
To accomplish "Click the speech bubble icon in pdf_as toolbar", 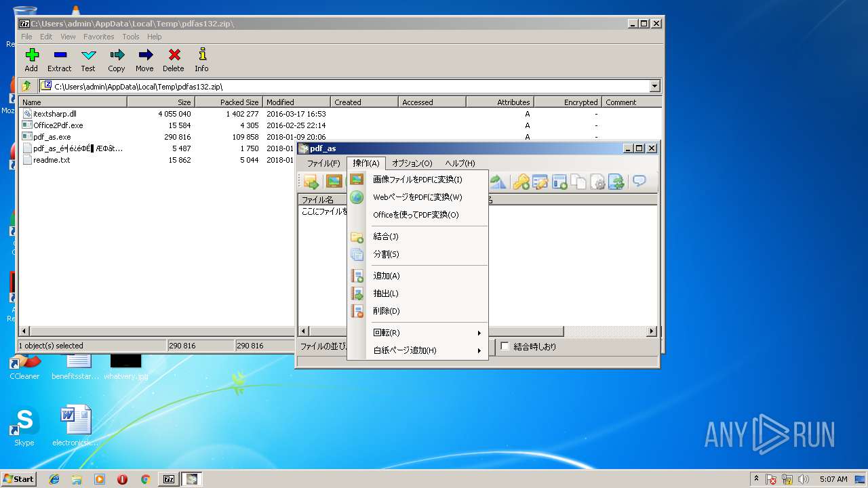I will [639, 181].
